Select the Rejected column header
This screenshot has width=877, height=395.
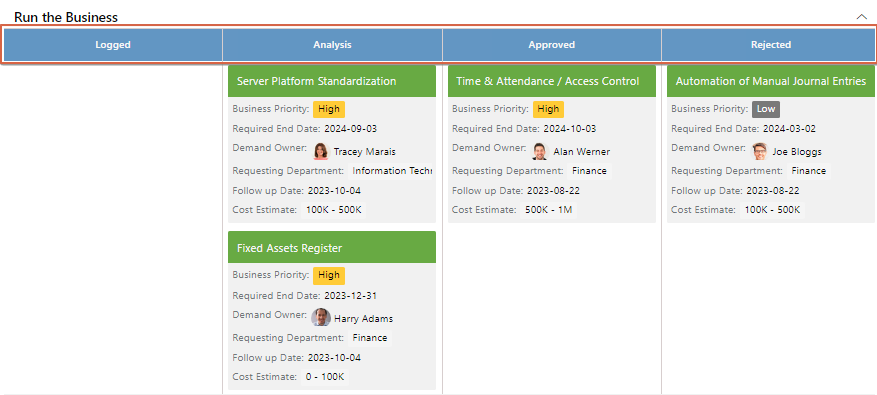tap(771, 45)
